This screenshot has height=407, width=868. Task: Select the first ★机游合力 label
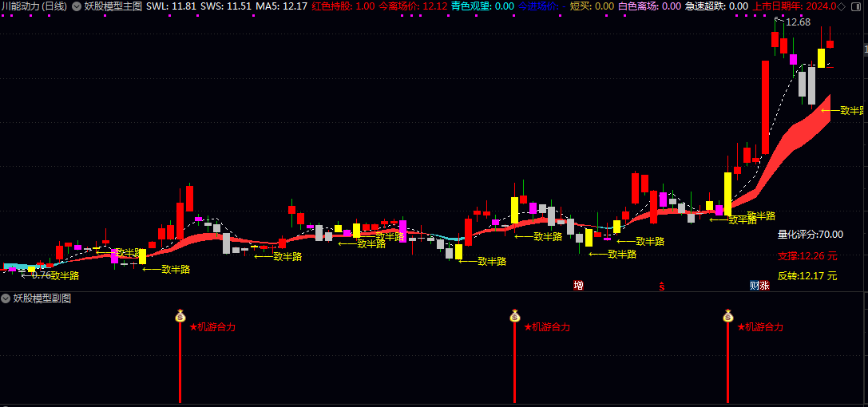pos(212,327)
